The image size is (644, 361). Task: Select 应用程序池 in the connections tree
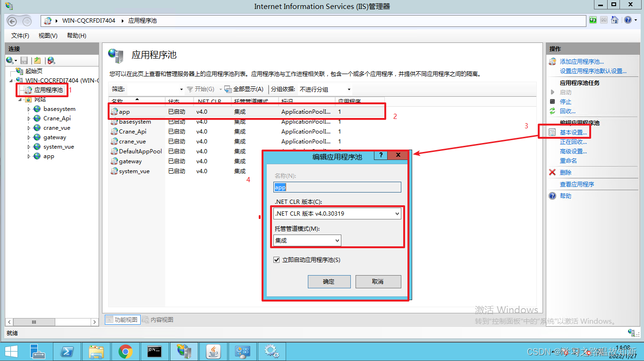click(x=48, y=90)
